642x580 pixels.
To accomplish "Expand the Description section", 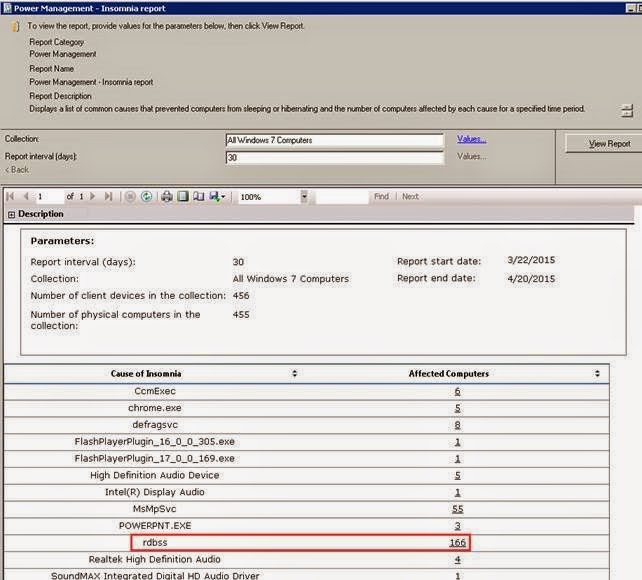I will [x=11, y=214].
